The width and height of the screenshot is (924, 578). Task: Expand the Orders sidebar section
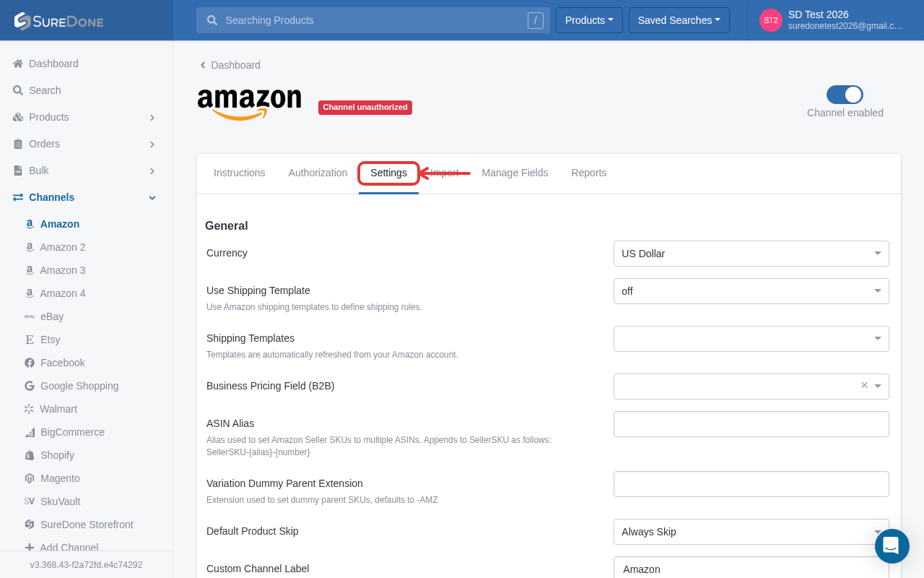152,144
